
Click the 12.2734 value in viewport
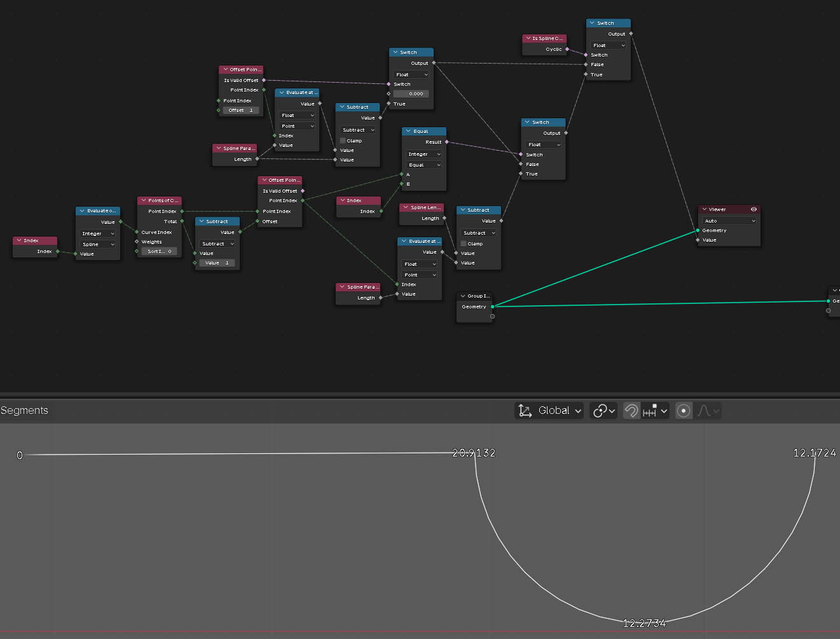(x=644, y=624)
